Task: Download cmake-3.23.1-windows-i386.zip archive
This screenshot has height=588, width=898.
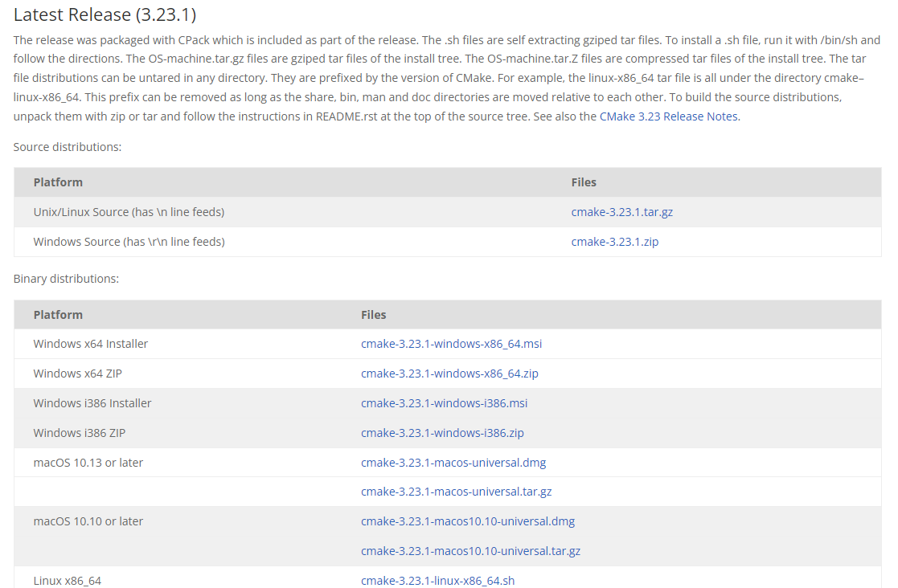Action: [442, 433]
